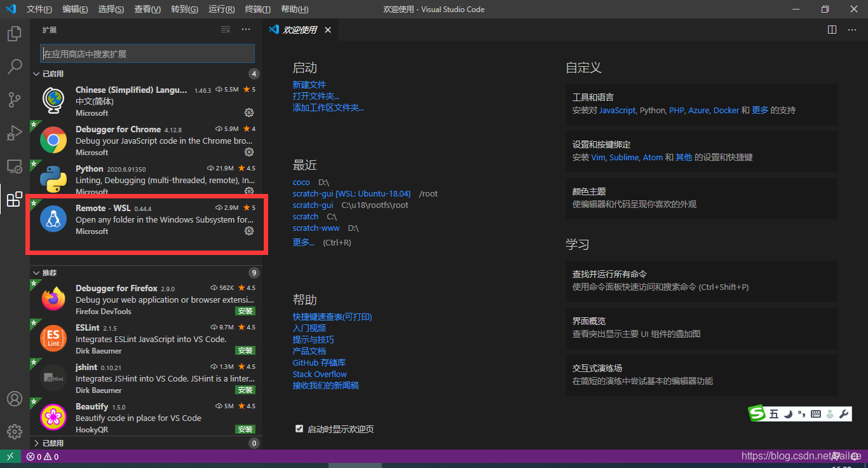Click 更多... recent items link
The height and width of the screenshot is (468, 868).
coord(304,242)
